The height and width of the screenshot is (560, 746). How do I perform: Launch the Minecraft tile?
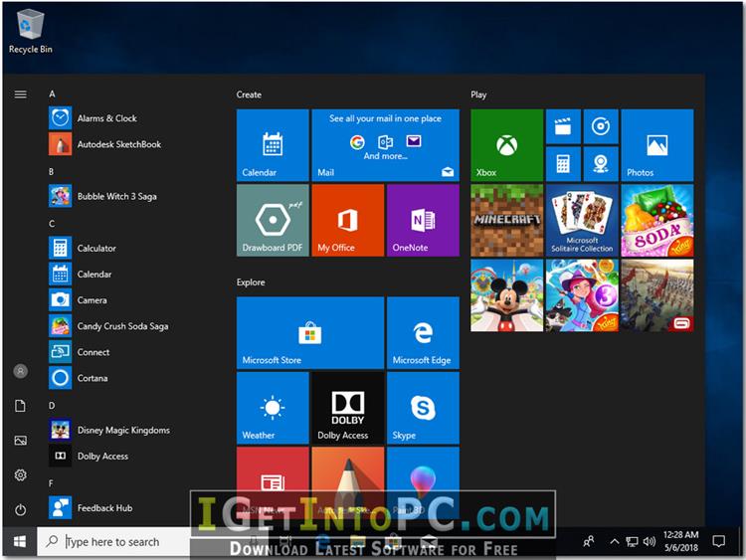coord(506,220)
